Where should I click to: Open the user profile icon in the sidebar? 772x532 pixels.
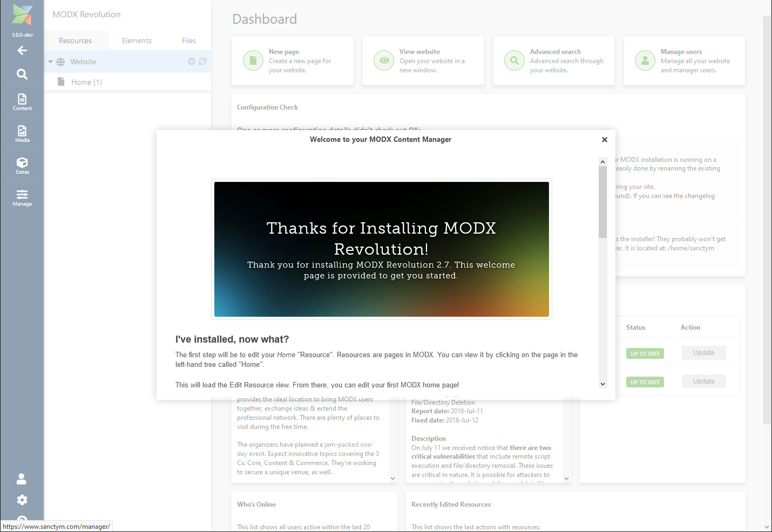point(22,479)
